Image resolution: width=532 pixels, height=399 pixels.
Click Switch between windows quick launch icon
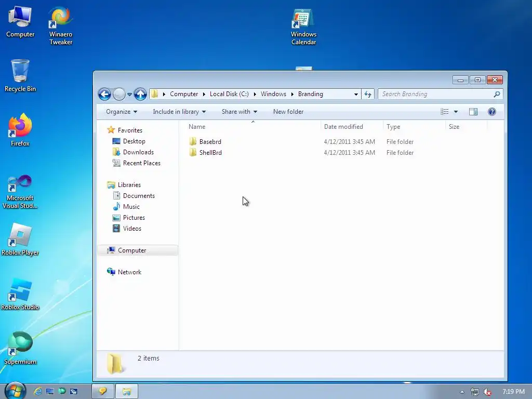click(x=74, y=392)
